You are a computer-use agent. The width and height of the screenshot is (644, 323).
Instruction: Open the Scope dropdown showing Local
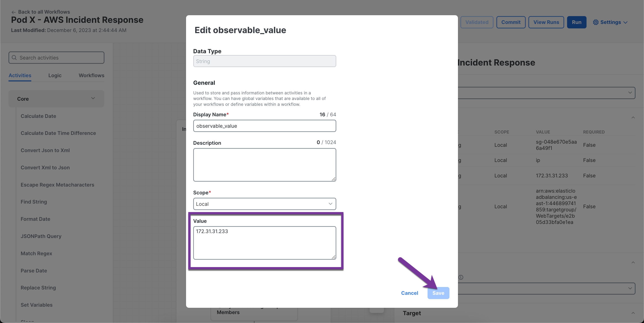click(x=265, y=204)
